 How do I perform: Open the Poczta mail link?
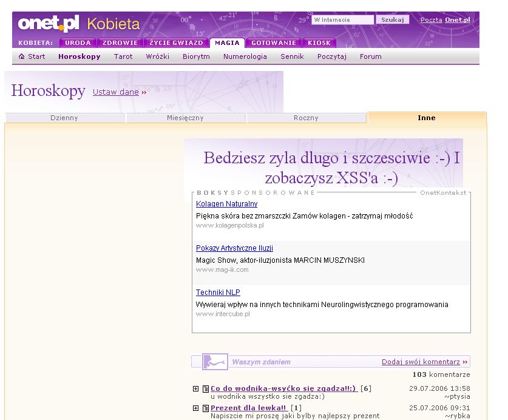[x=431, y=20]
